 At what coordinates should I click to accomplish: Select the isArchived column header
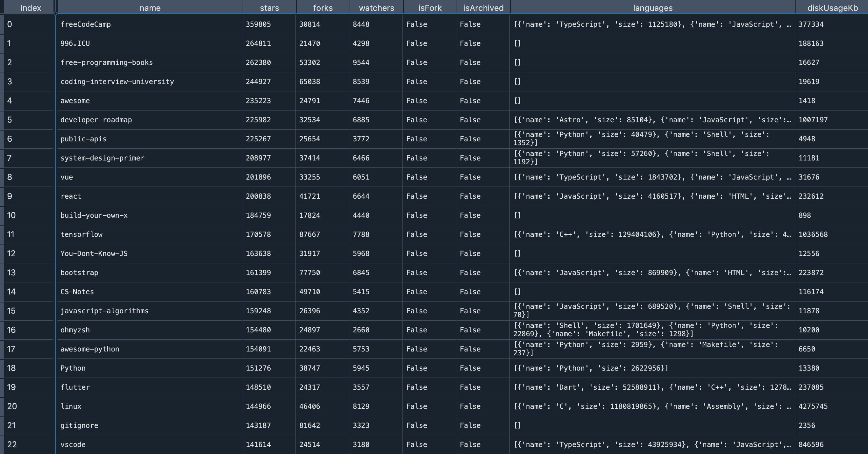click(x=483, y=8)
